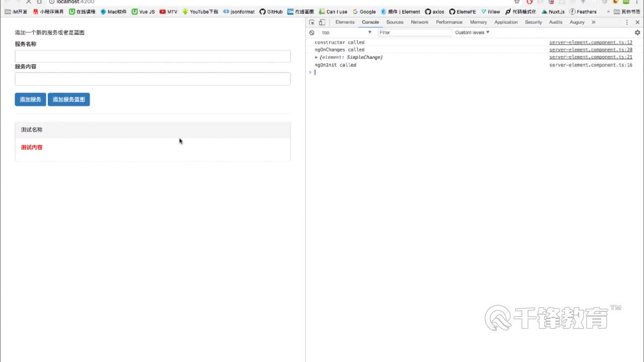Open the GitHub bookmark
Screen dimensions: 644x362
tap(271, 12)
